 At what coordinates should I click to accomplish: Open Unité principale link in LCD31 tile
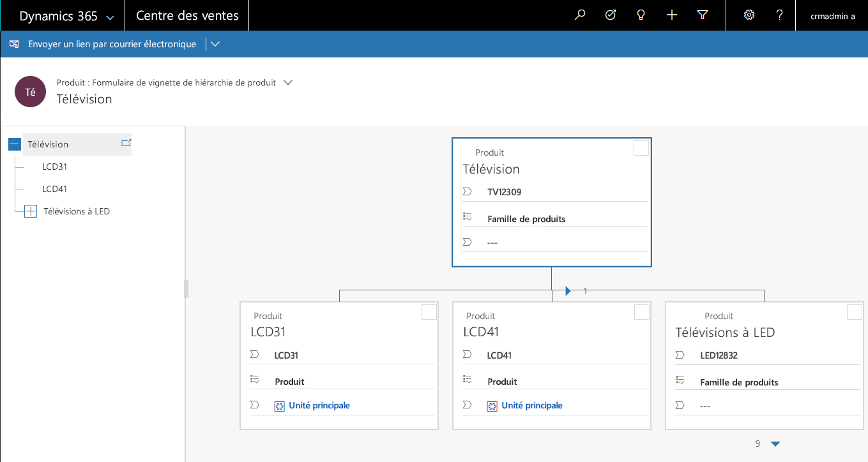(319, 405)
